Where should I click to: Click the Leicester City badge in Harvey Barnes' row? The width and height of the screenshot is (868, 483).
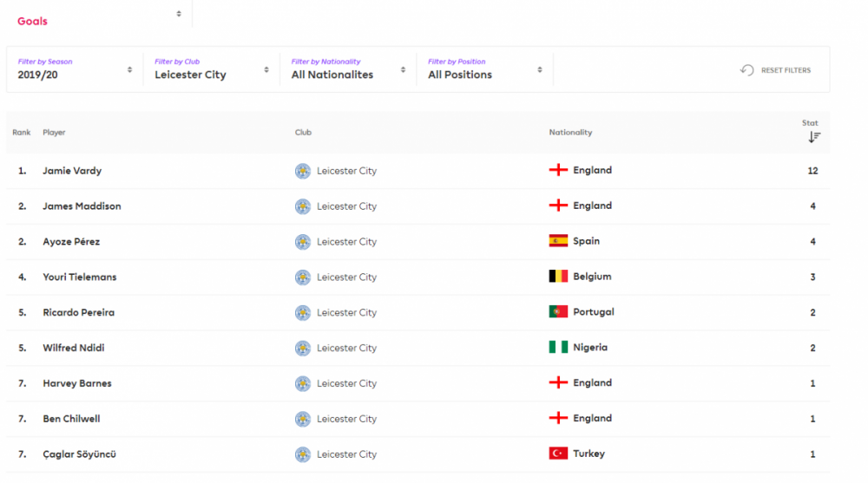pyautogui.click(x=303, y=383)
